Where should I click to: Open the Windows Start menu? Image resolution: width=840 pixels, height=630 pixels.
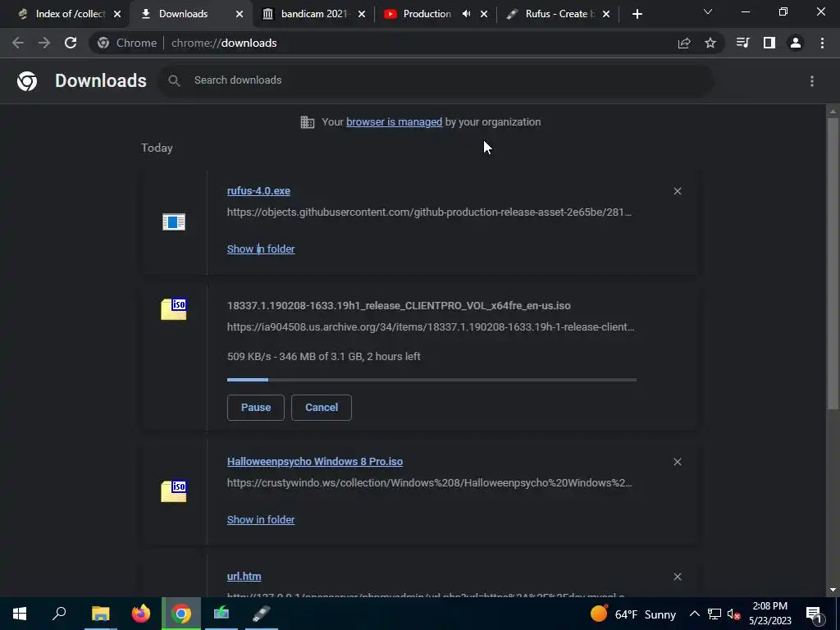click(x=20, y=614)
